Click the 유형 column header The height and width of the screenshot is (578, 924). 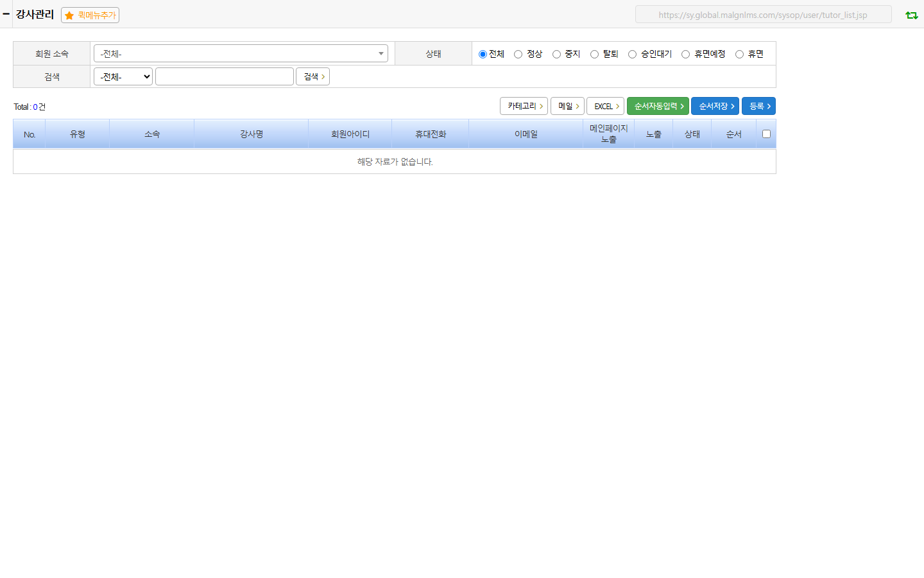(x=78, y=134)
